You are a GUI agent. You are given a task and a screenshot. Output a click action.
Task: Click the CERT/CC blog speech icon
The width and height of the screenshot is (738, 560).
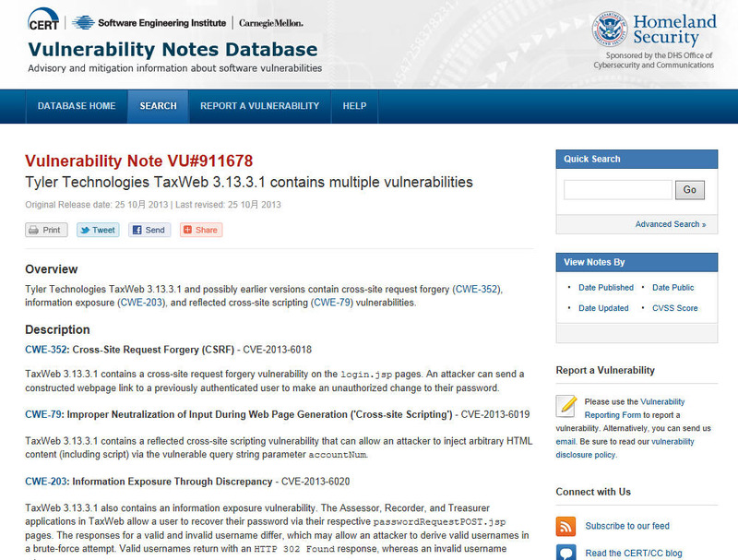pyautogui.click(x=566, y=553)
